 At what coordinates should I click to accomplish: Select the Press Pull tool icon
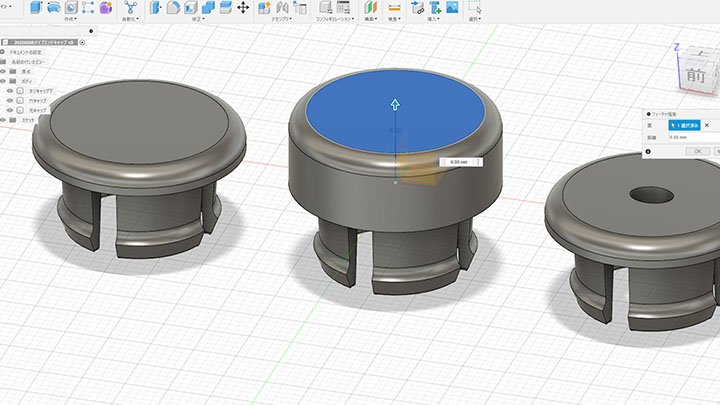click(156, 7)
